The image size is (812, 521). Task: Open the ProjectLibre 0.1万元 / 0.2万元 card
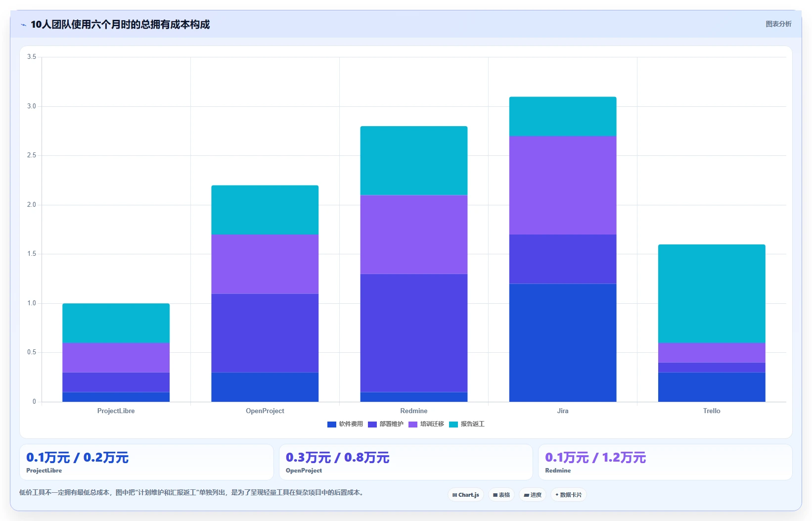[x=146, y=462]
